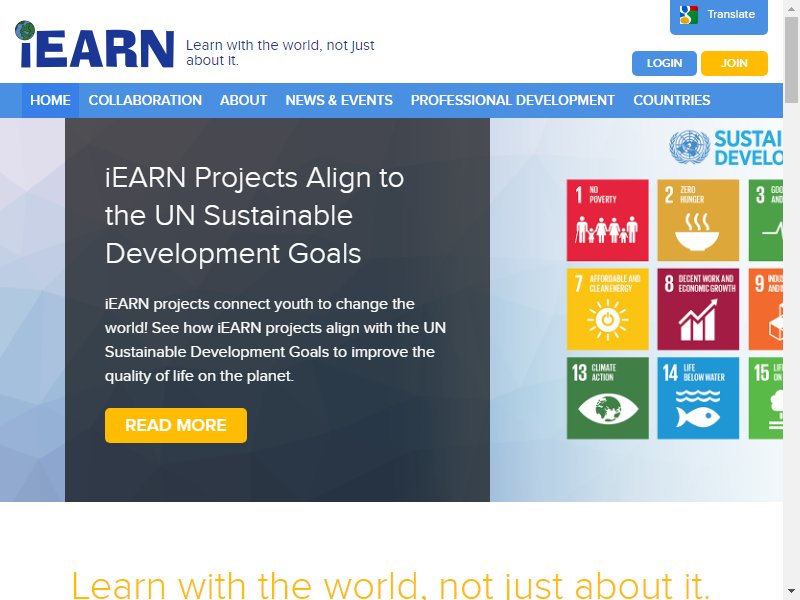Select the Decent Work and Economic Growth tile

pyautogui.click(x=698, y=309)
